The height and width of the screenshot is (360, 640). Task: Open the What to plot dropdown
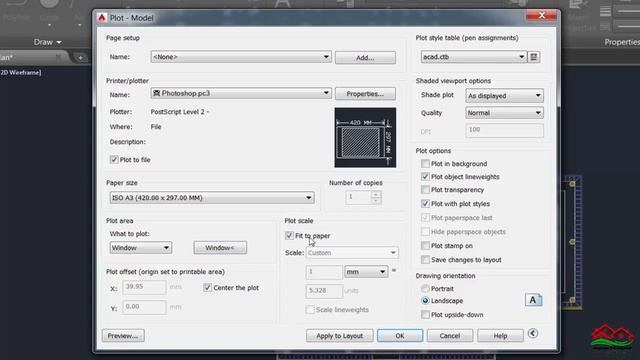pyautogui.click(x=140, y=248)
